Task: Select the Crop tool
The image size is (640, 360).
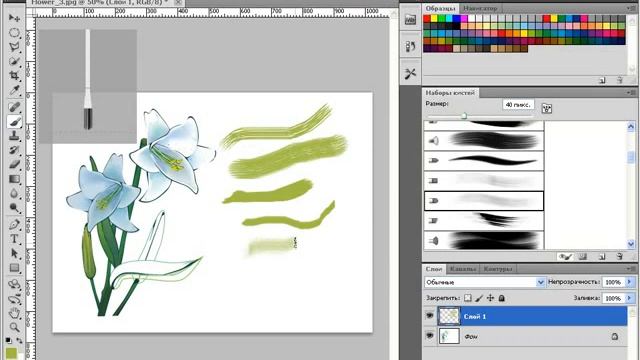Action: point(14,76)
